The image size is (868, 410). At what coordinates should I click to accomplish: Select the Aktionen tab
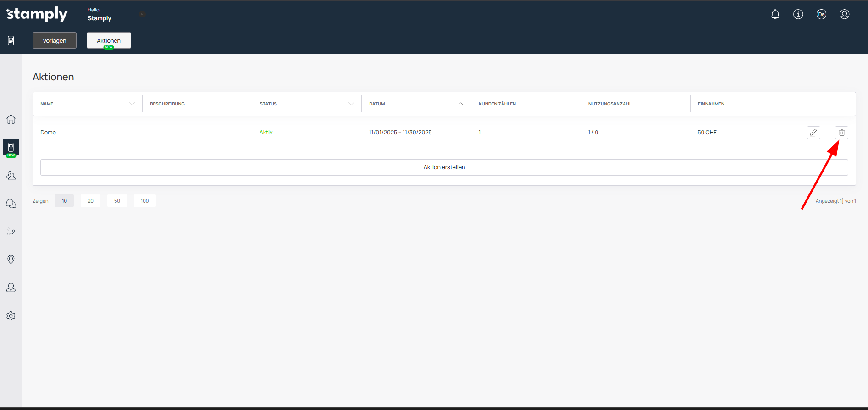109,40
